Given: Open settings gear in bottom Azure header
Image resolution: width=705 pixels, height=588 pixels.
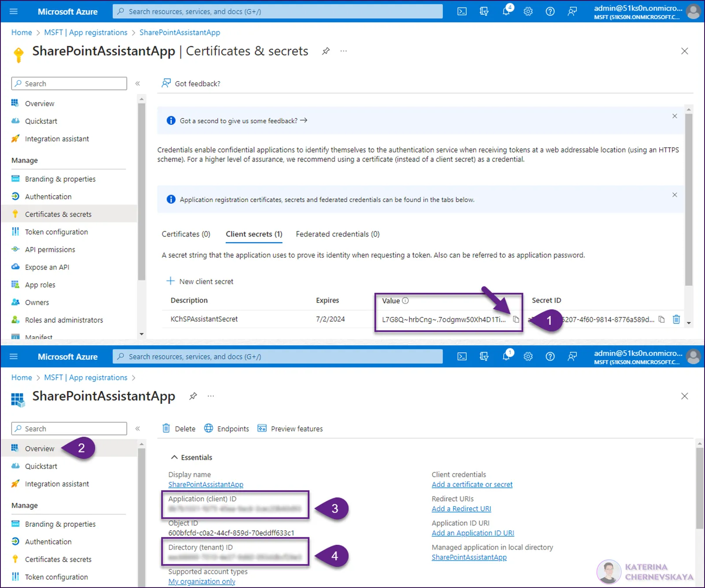Looking at the screenshot, I should (528, 356).
